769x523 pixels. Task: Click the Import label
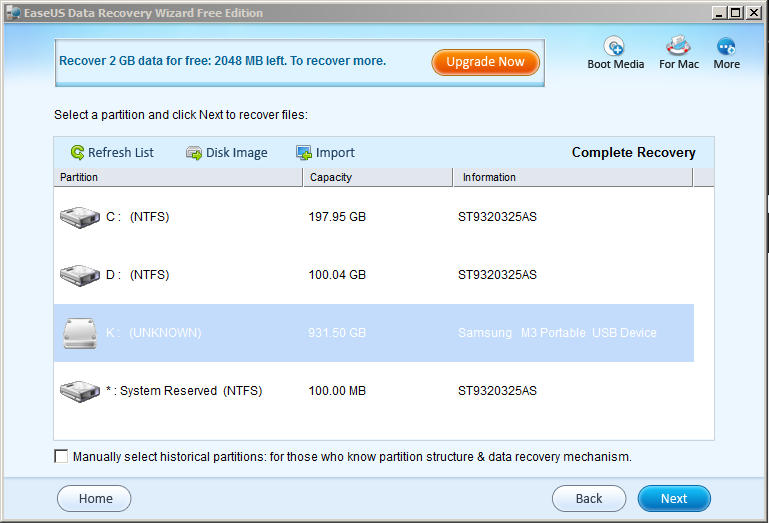coord(335,153)
